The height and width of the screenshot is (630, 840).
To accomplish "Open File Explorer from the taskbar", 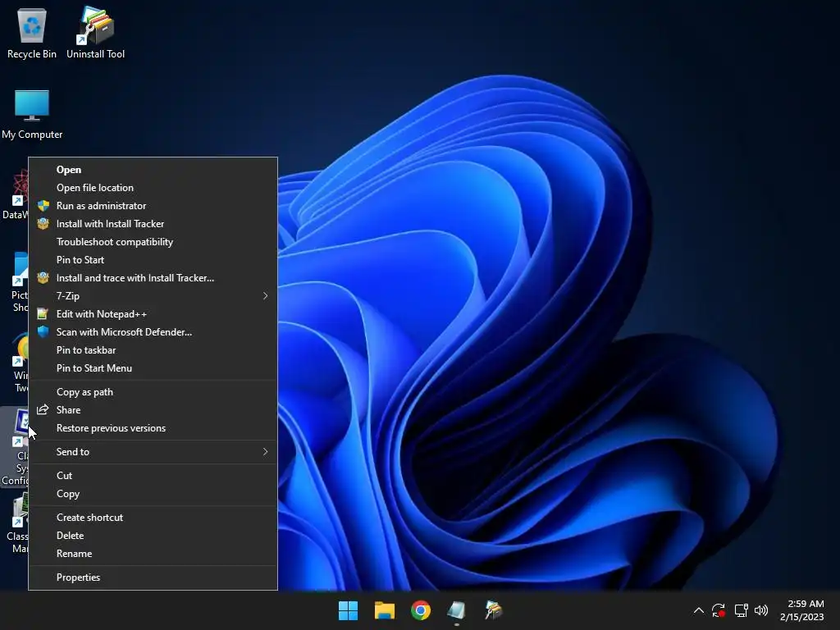I will coord(385,610).
